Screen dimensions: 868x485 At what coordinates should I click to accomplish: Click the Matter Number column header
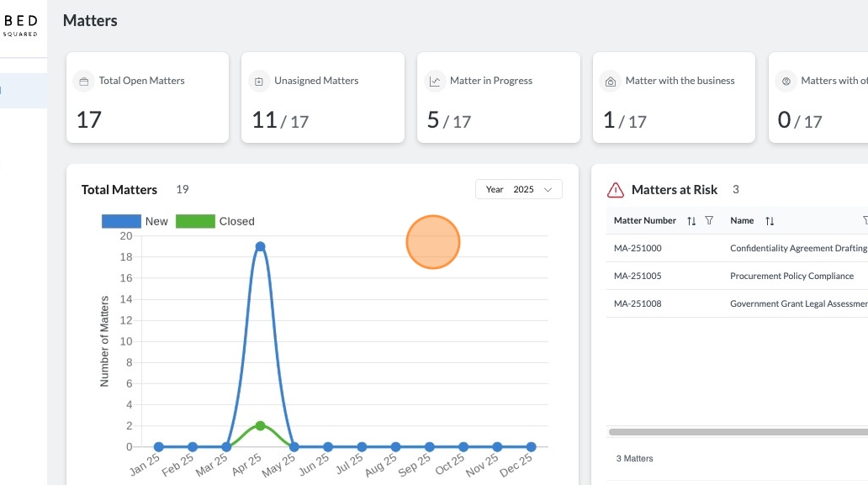(645, 221)
